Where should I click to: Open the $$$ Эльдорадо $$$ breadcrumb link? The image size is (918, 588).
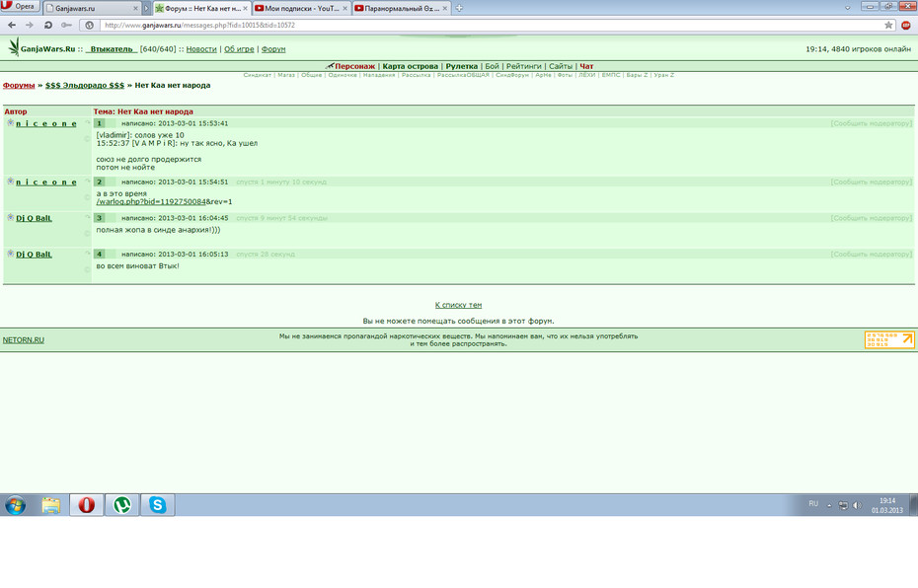85,86
